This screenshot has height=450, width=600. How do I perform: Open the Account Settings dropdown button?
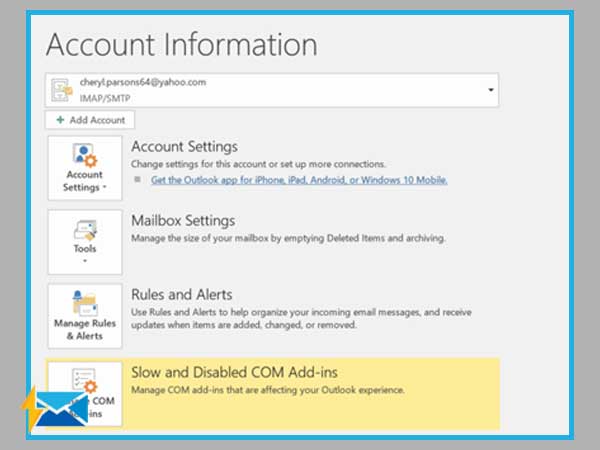[x=85, y=168]
